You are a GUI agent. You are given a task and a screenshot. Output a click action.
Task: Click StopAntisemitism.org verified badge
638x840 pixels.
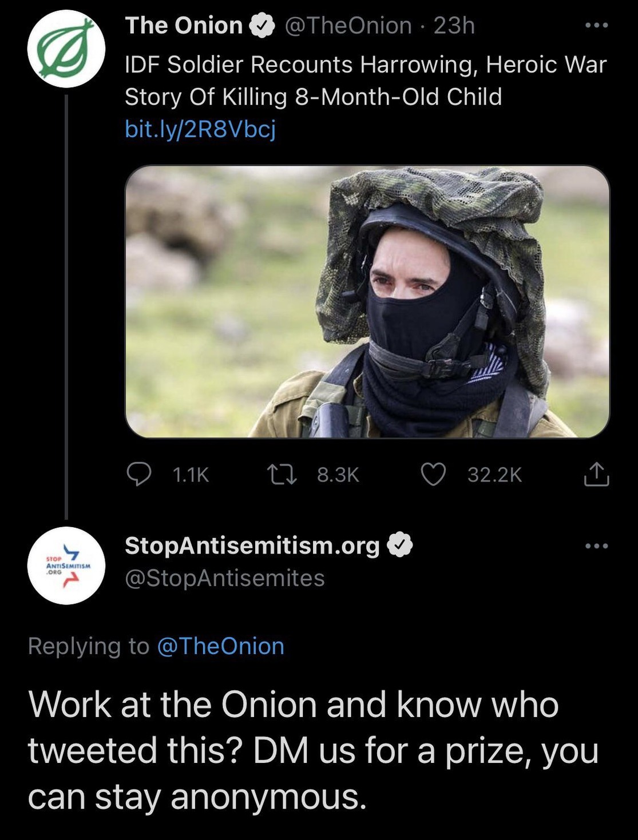(x=400, y=545)
